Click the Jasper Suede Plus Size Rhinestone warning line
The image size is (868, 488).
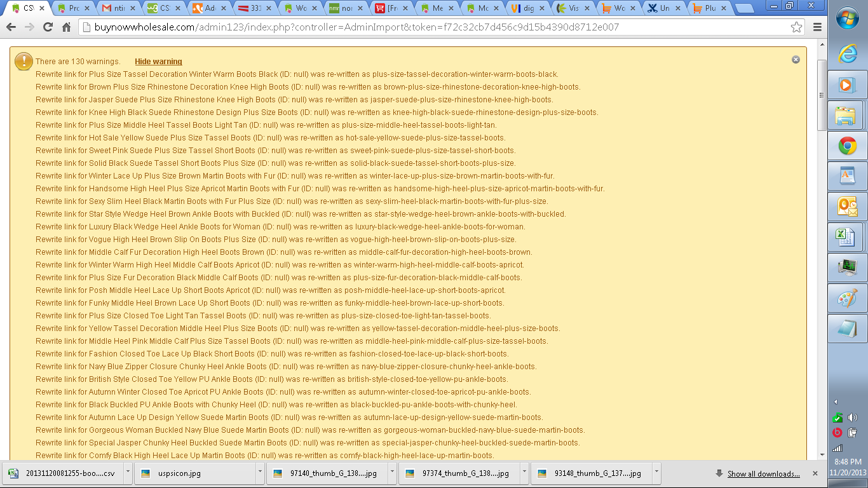(294, 100)
